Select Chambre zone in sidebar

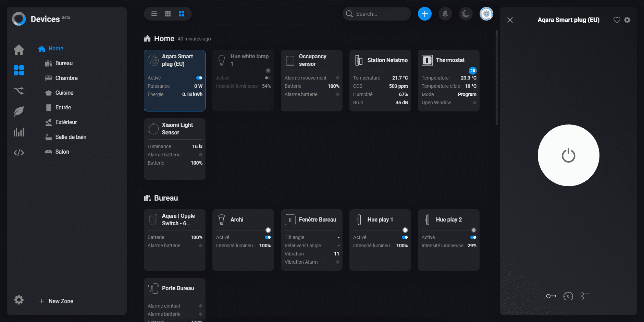pyautogui.click(x=62, y=78)
